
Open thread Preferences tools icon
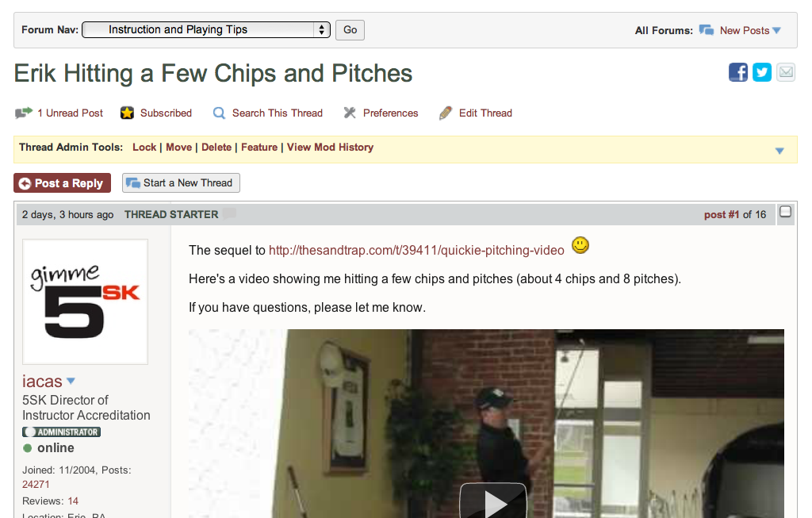point(350,113)
